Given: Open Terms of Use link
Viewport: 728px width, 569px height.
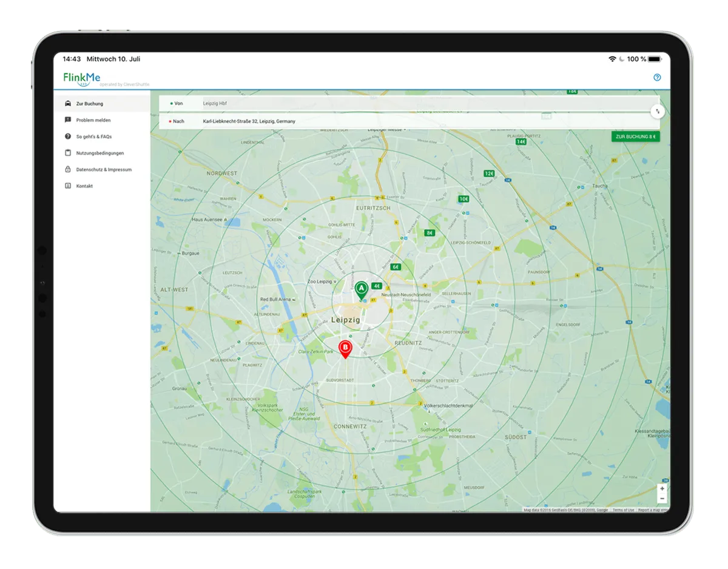Looking at the screenshot, I should coord(623,510).
